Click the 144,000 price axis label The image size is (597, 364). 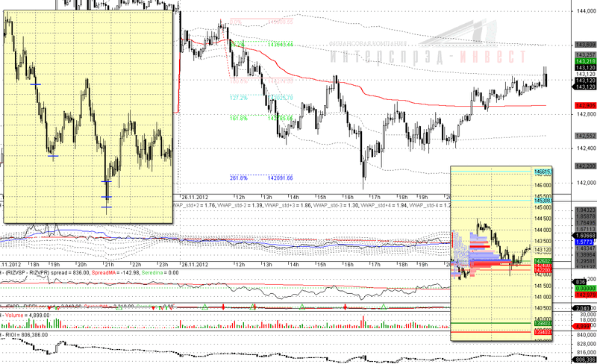coord(586,11)
